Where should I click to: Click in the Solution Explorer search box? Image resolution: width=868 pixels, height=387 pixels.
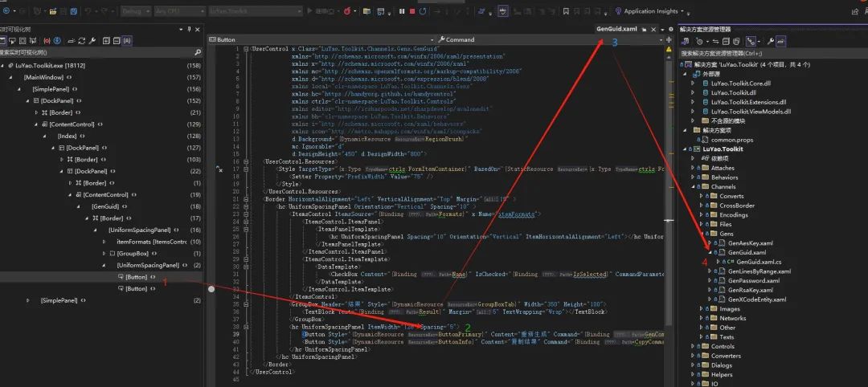pyautogui.click(x=773, y=53)
